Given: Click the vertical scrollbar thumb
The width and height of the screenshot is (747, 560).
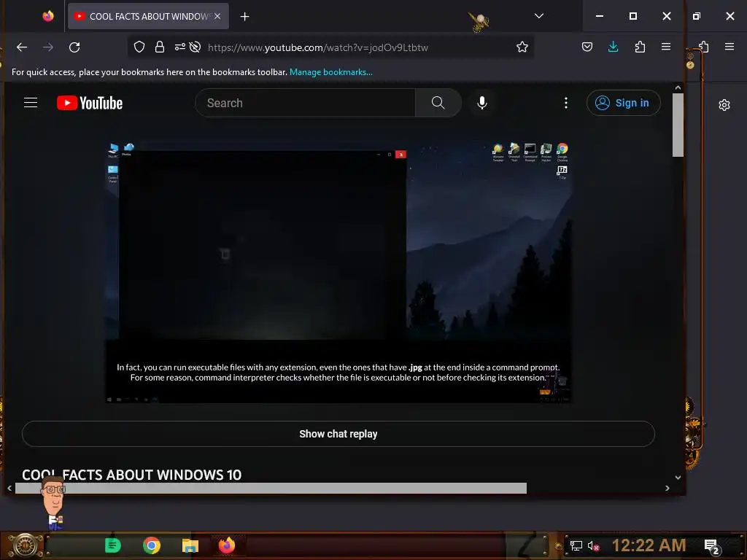Looking at the screenshot, I should 678,125.
